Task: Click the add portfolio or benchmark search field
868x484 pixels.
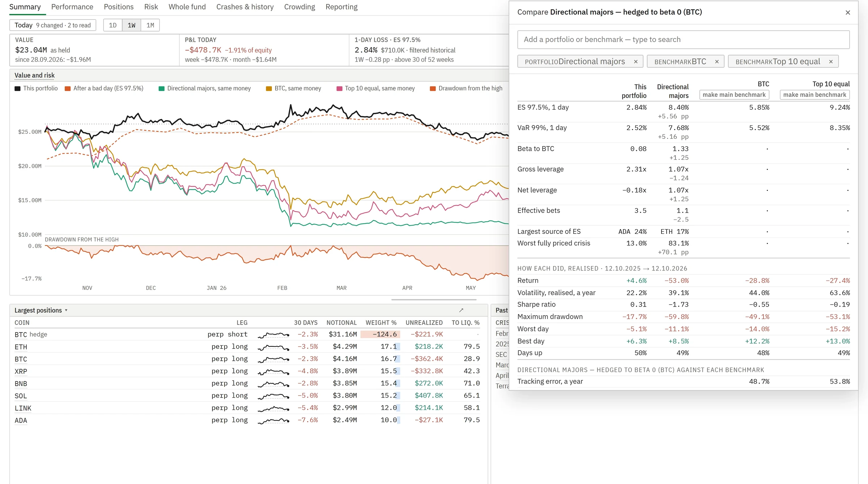Action: [x=683, y=39]
